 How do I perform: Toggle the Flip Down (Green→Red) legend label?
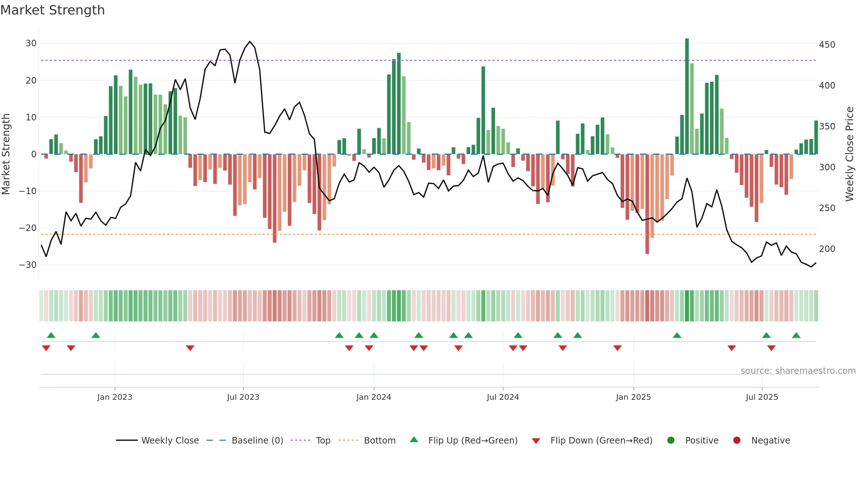[x=601, y=440]
